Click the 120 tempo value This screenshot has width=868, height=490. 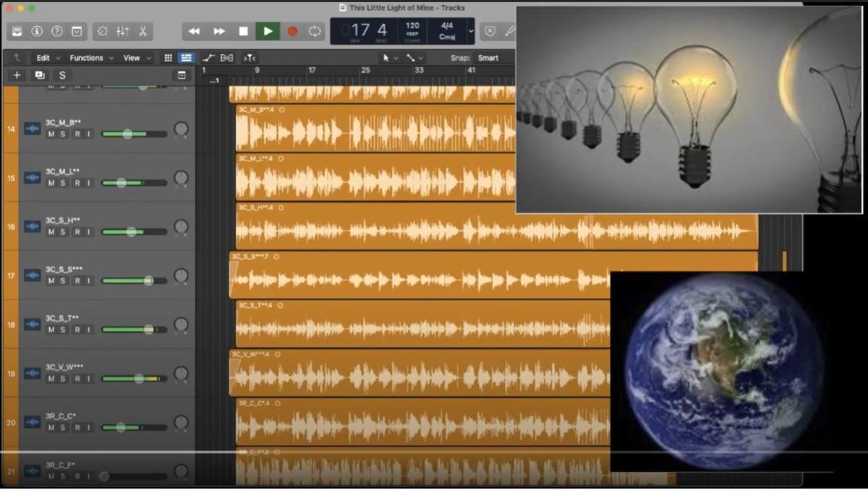(x=412, y=26)
